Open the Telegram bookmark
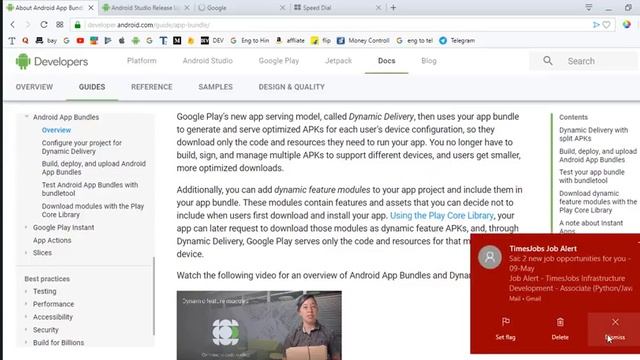Viewport: 640px width, 360px height. tap(457, 40)
